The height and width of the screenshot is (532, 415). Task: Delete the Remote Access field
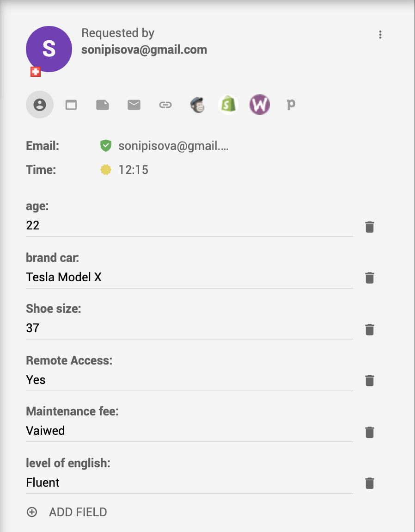pyautogui.click(x=370, y=380)
